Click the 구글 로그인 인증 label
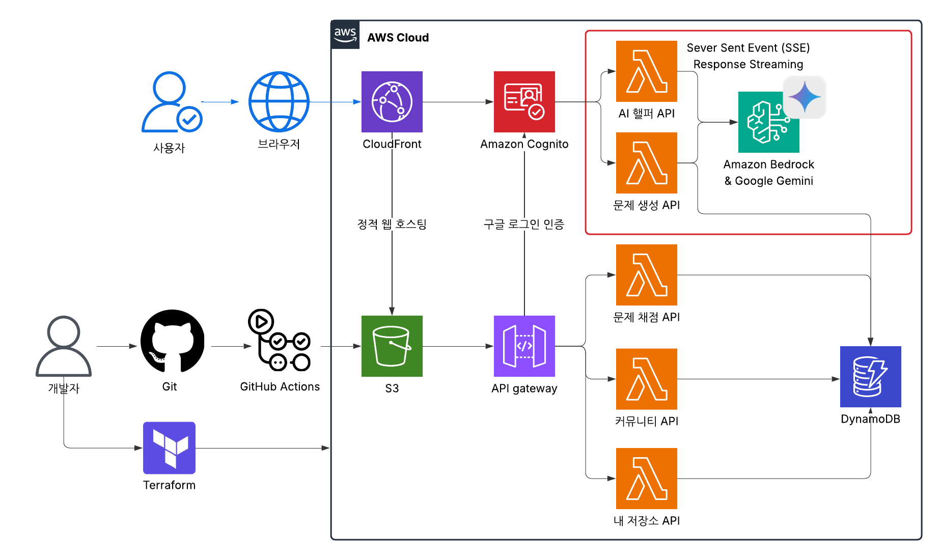The height and width of the screenshot is (560, 942). pos(524,224)
